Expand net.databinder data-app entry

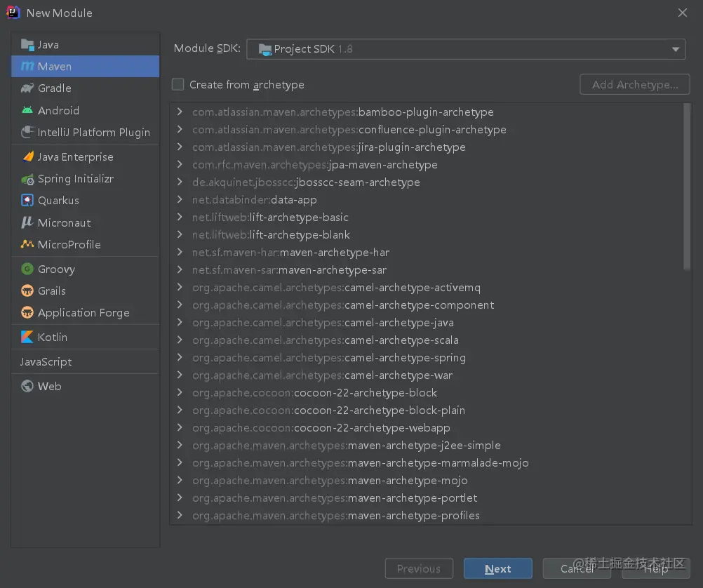[180, 199]
